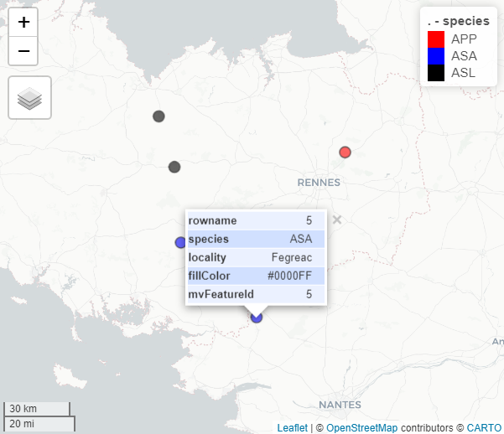The width and height of the screenshot is (504, 434).
Task: Click the RENNES city label
Action: click(319, 183)
